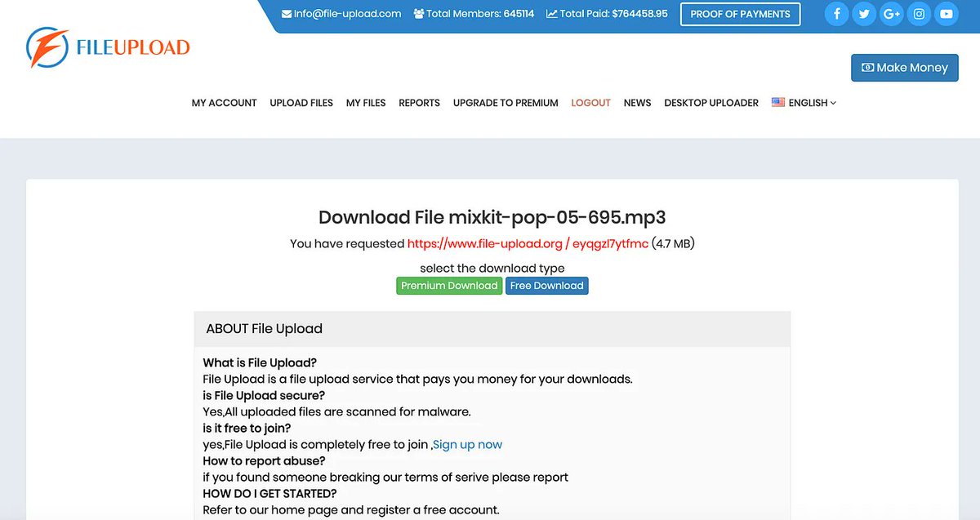The height and width of the screenshot is (520, 980).
Task: Click the envelope icon beside info@file-upload.com
Action: (x=287, y=14)
